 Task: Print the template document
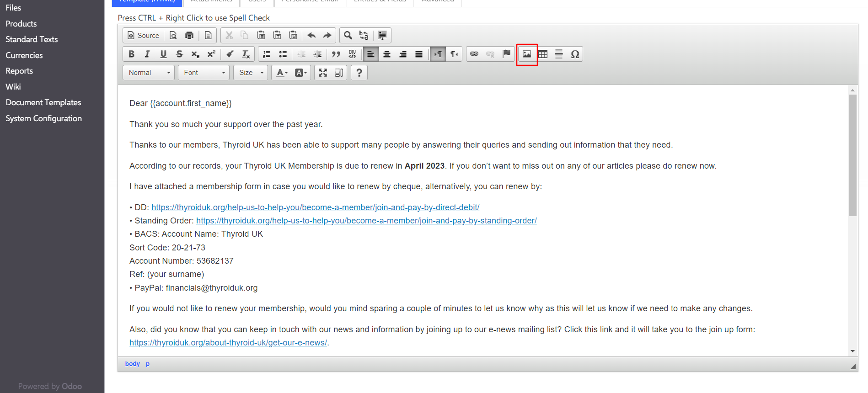click(x=189, y=35)
